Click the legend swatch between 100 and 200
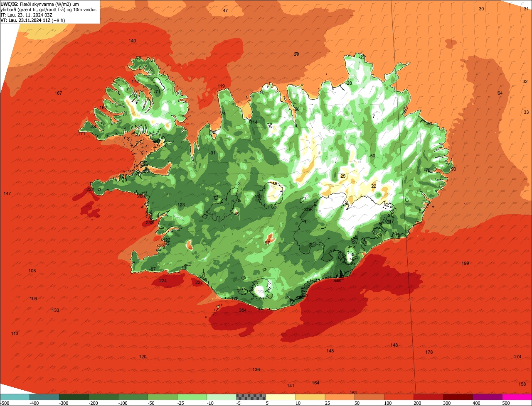This screenshot has width=532, height=406. tap(399, 397)
